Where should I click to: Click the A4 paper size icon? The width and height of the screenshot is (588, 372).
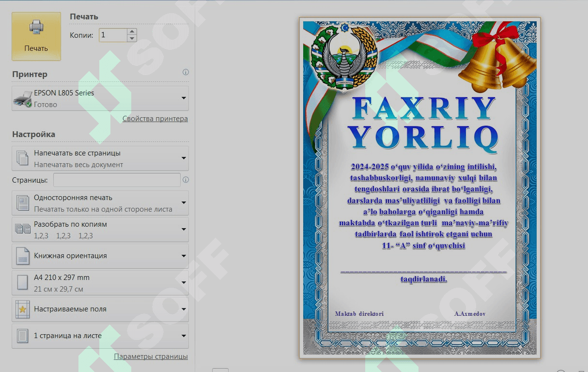pos(22,283)
